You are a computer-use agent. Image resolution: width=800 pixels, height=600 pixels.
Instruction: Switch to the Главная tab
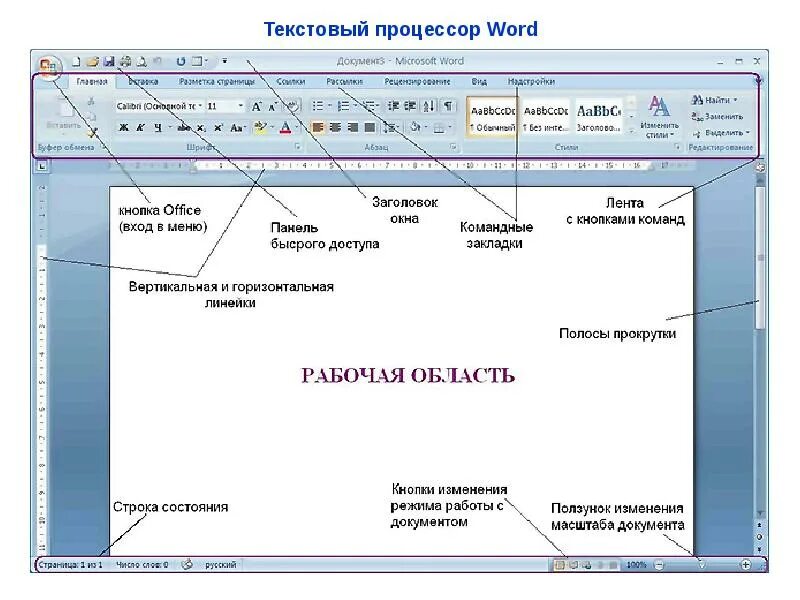92,82
